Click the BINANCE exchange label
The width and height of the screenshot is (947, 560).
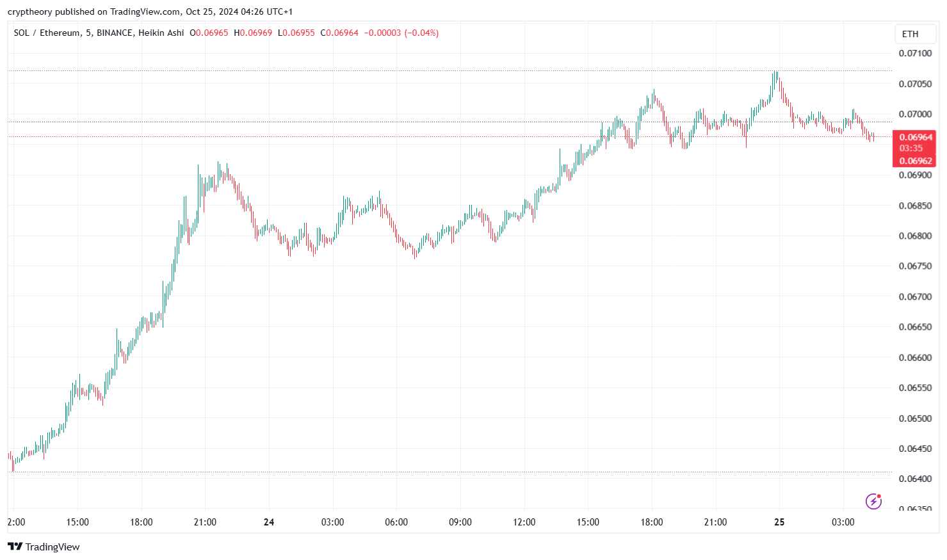click(115, 33)
